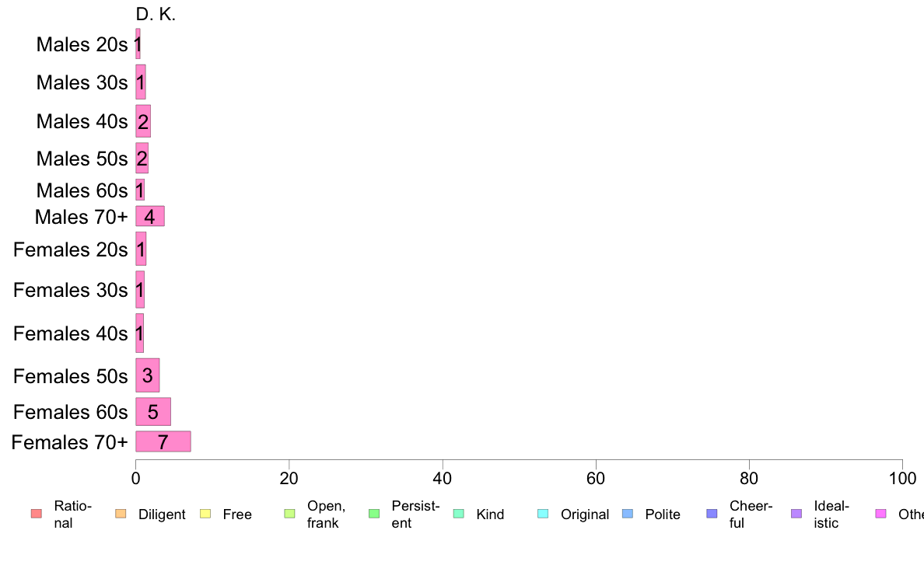Viewport: 924px width, 572px height.
Task: Click the D. K. chart title
Action: pos(156,14)
